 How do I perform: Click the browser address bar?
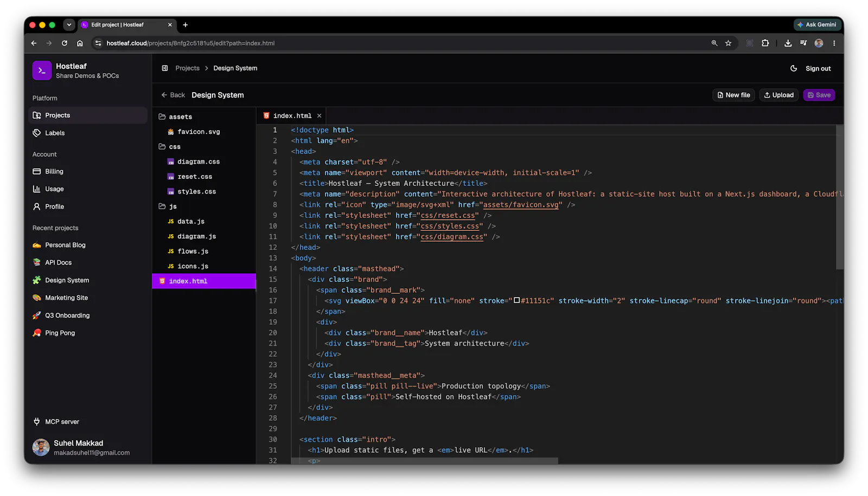(x=401, y=43)
